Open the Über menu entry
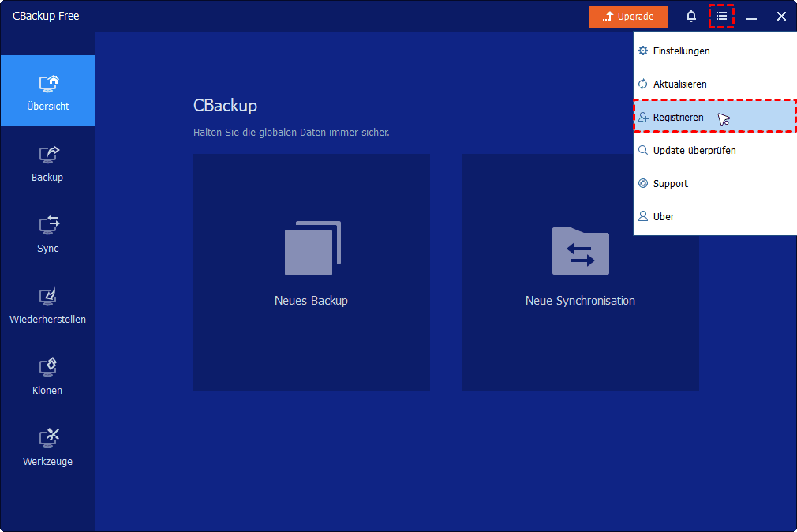This screenshot has height=532, width=797. pyautogui.click(x=663, y=216)
